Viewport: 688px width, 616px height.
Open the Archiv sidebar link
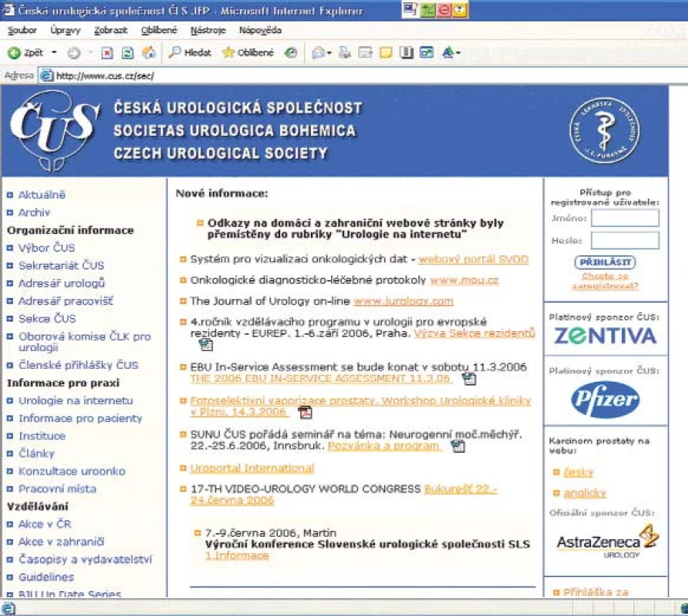pyautogui.click(x=34, y=213)
